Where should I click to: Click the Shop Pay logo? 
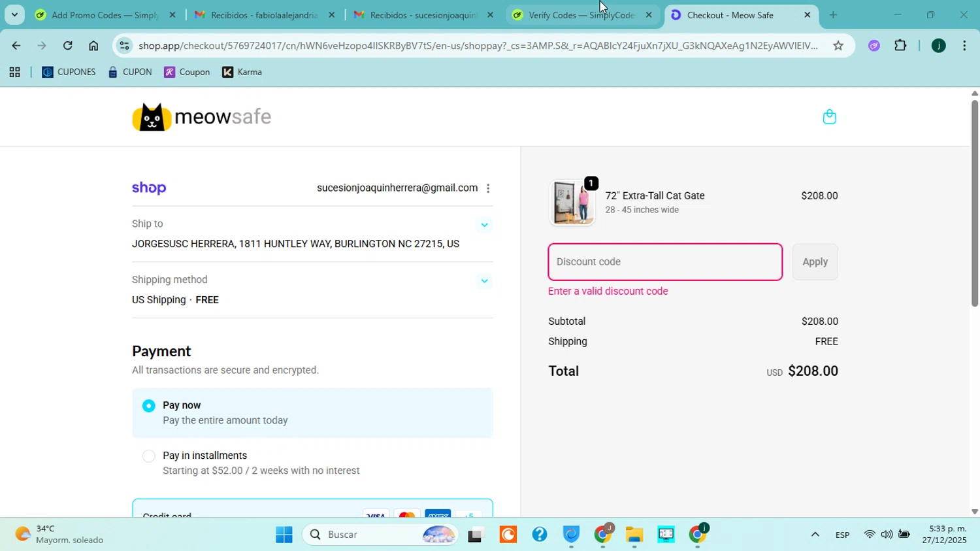tap(149, 188)
